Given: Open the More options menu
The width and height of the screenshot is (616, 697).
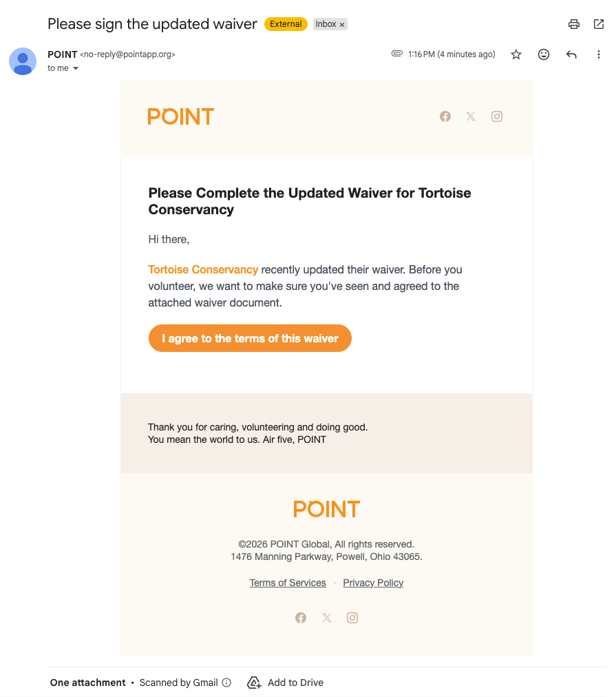Looking at the screenshot, I should coord(598,54).
